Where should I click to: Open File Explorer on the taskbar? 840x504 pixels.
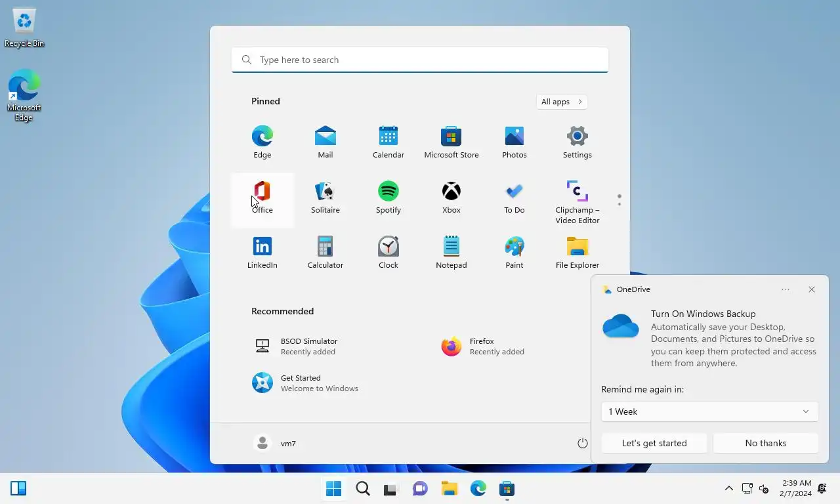[450, 489]
